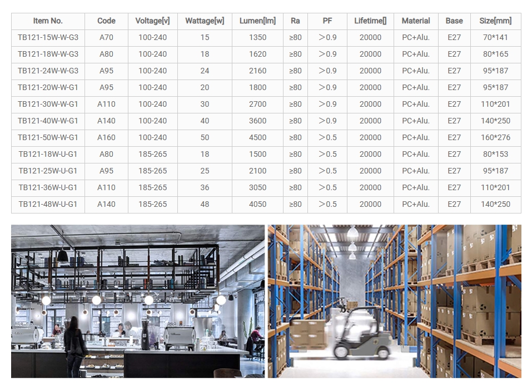The height and width of the screenshot is (392, 532).
Task: Click item number TB121-36W-U-G1
Action: pyautogui.click(x=48, y=187)
